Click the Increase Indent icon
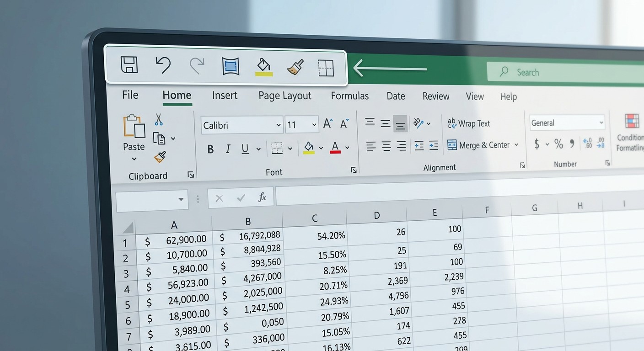Viewport: 644px width, 351px height. click(x=434, y=146)
